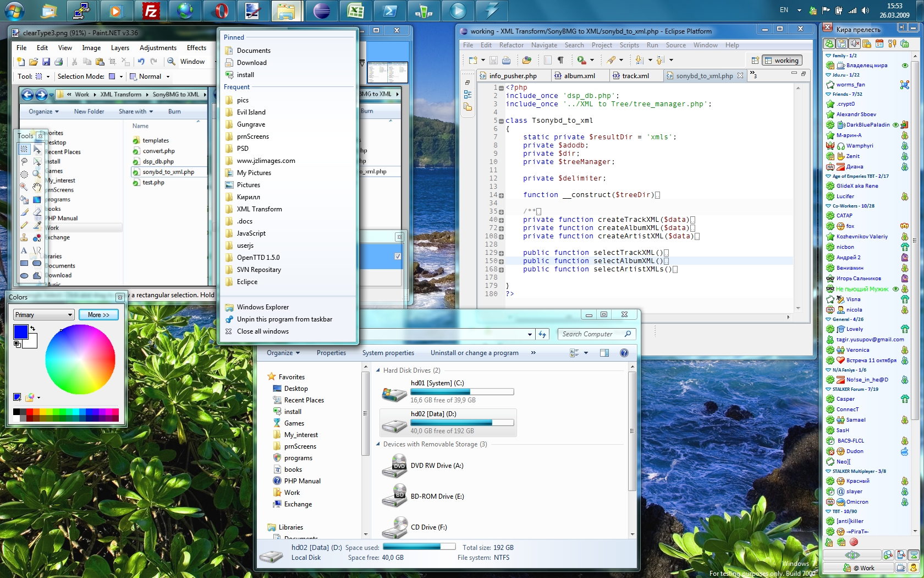This screenshot has width=924, height=578.
Task: Select the Text tool in Tools panel
Action: pyautogui.click(x=24, y=250)
